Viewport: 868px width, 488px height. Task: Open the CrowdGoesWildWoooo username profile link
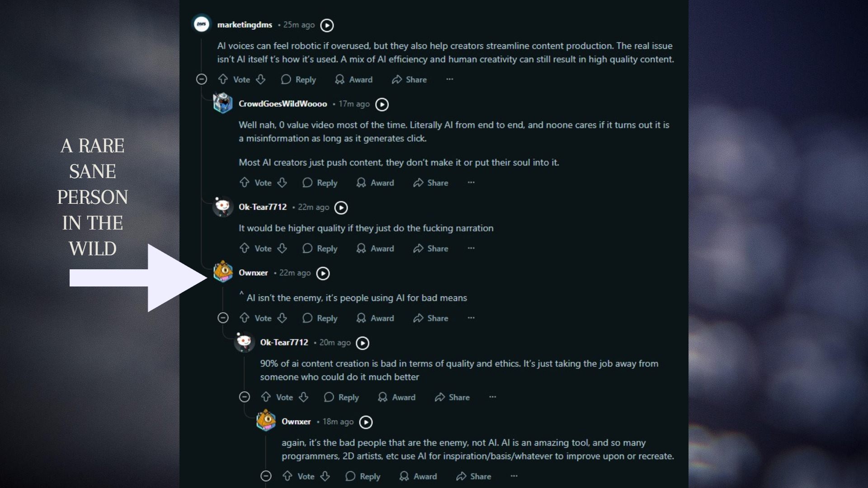pyautogui.click(x=283, y=104)
